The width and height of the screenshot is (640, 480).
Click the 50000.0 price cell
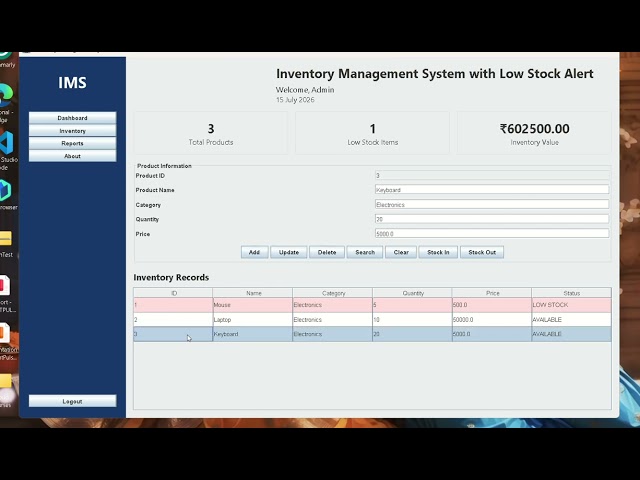point(492,320)
